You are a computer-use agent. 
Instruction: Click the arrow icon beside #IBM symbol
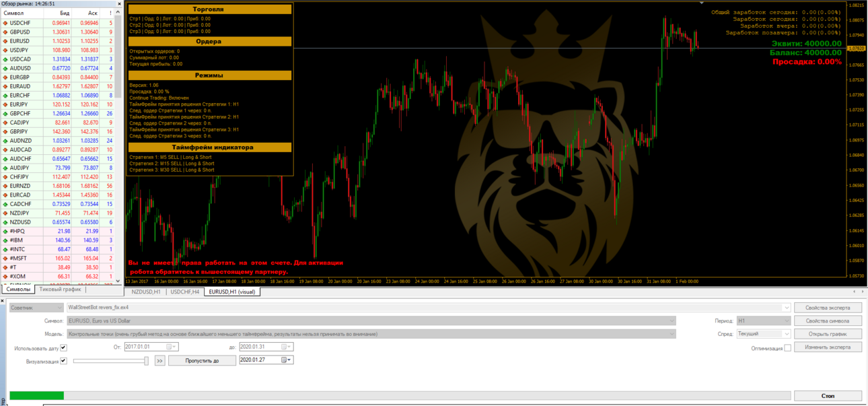(5, 240)
